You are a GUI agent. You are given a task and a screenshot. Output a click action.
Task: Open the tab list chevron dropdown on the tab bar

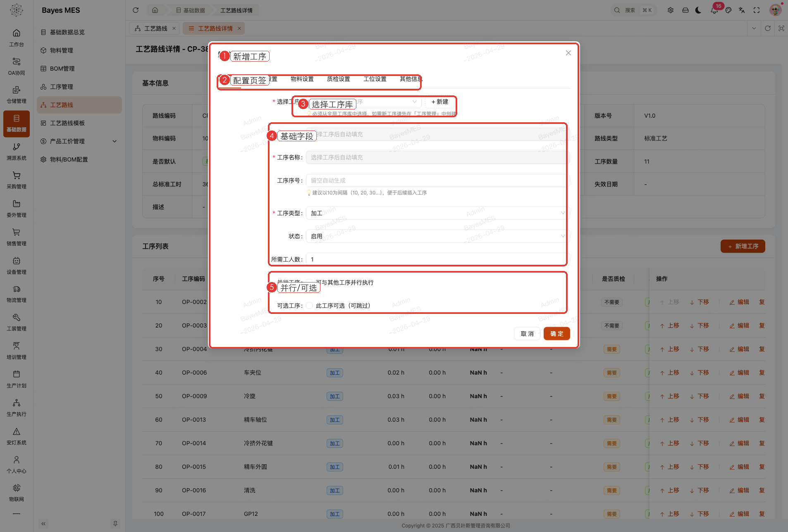(754, 28)
